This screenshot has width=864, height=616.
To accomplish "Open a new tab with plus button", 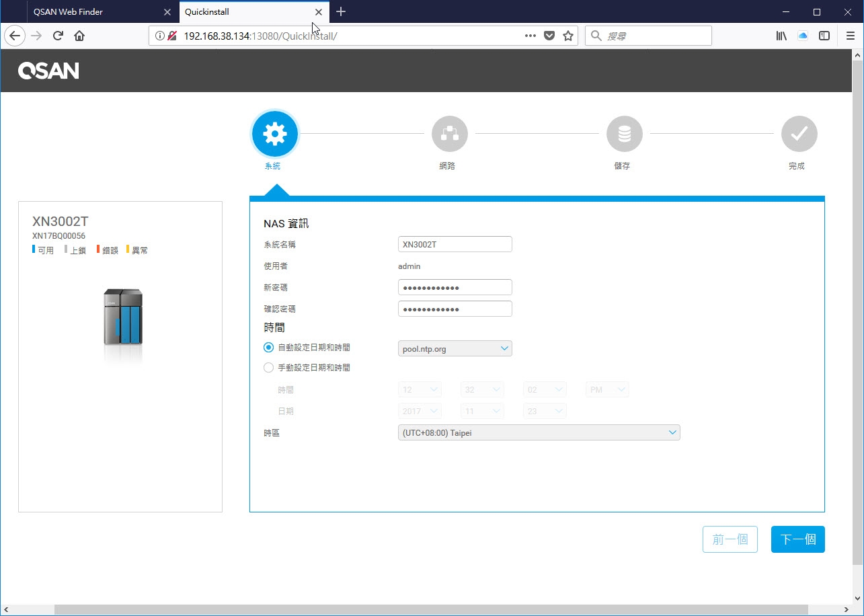I will click(x=341, y=11).
